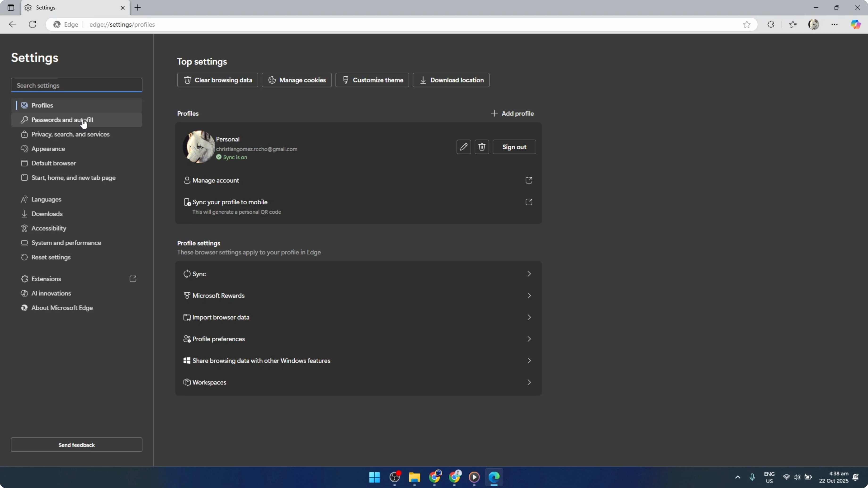Expand the Import browser data row
This screenshot has height=488, width=868.
(359, 317)
